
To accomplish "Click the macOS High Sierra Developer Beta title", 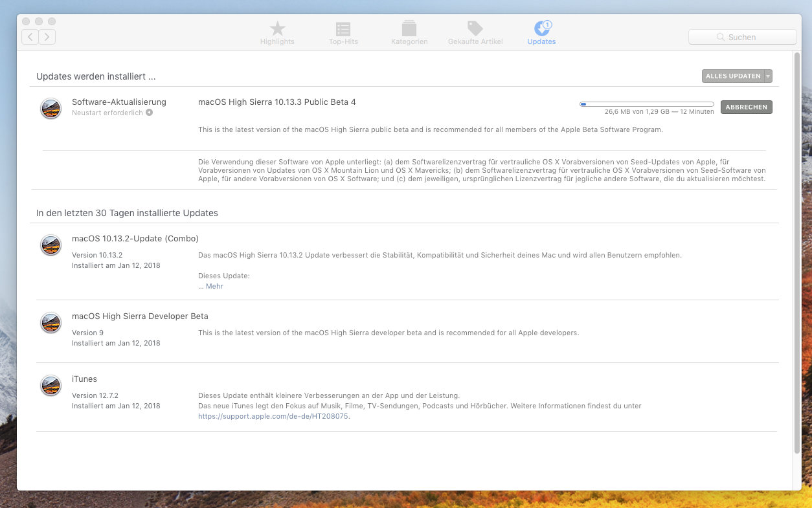I will click(140, 316).
